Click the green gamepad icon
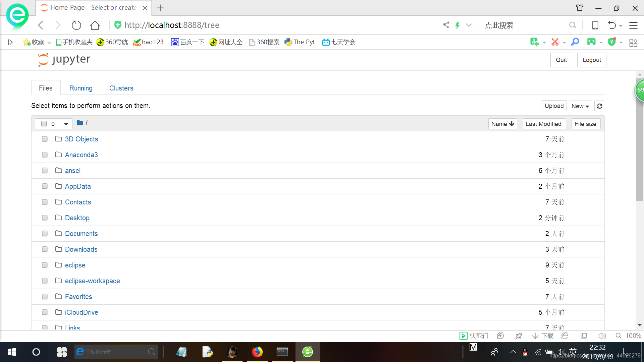This screenshot has width=644, height=362. click(591, 42)
